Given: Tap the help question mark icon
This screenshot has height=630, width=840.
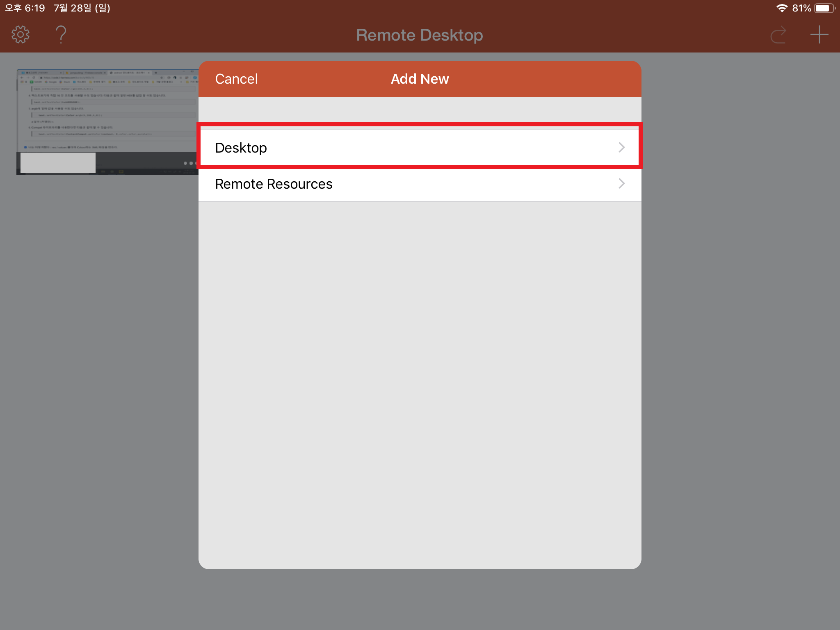Looking at the screenshot, I should tap(61, 35).
